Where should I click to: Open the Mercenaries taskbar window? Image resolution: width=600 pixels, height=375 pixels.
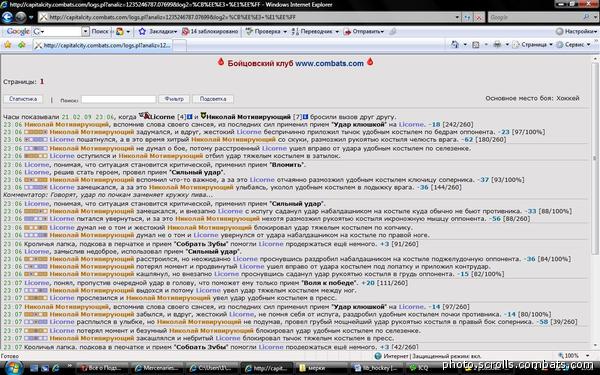pos(158,368)
